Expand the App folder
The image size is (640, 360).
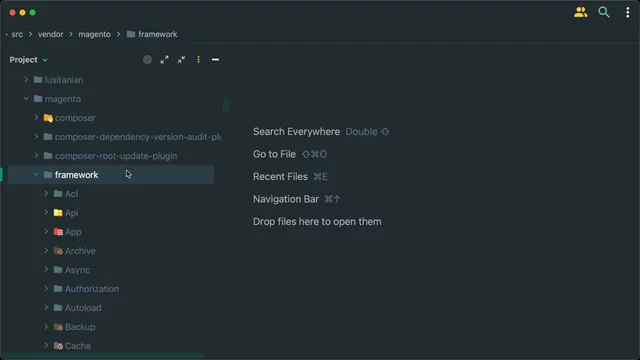tap(46, 231)
